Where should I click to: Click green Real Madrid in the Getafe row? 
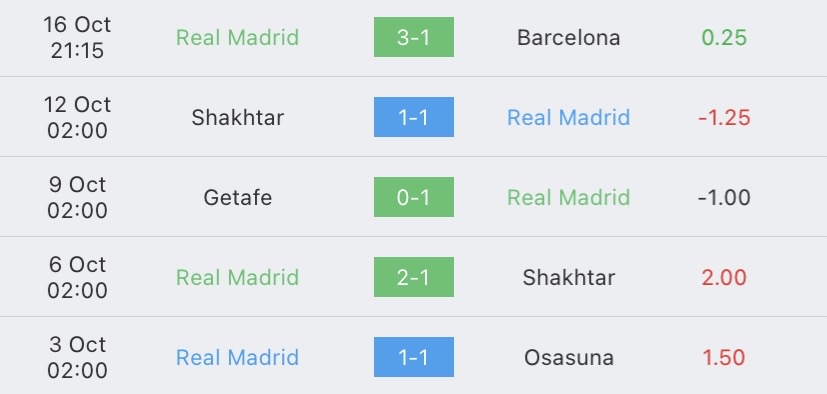point(569,197)
